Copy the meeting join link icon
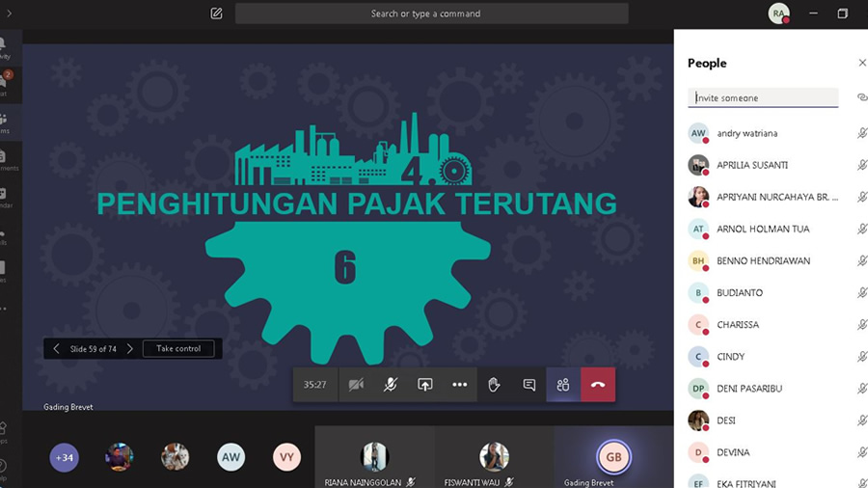Viewport: 868px width, 488px height. point(861,97)
